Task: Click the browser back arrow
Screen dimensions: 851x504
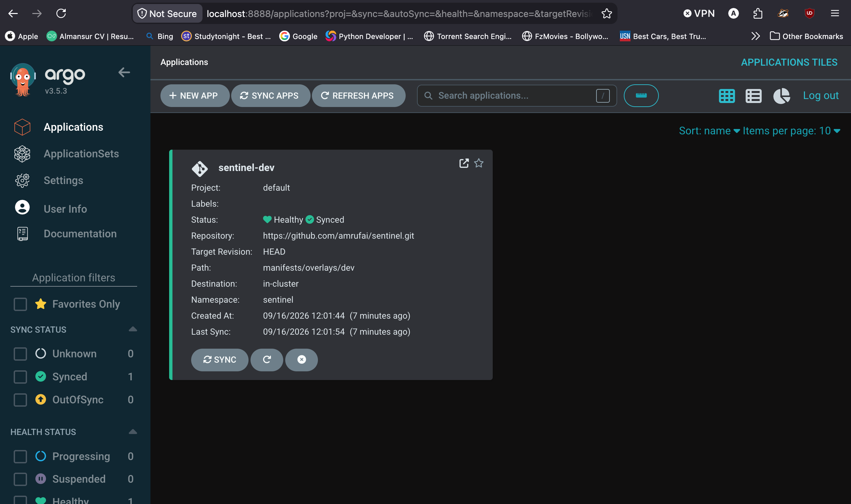Action: tap(13, 14)
